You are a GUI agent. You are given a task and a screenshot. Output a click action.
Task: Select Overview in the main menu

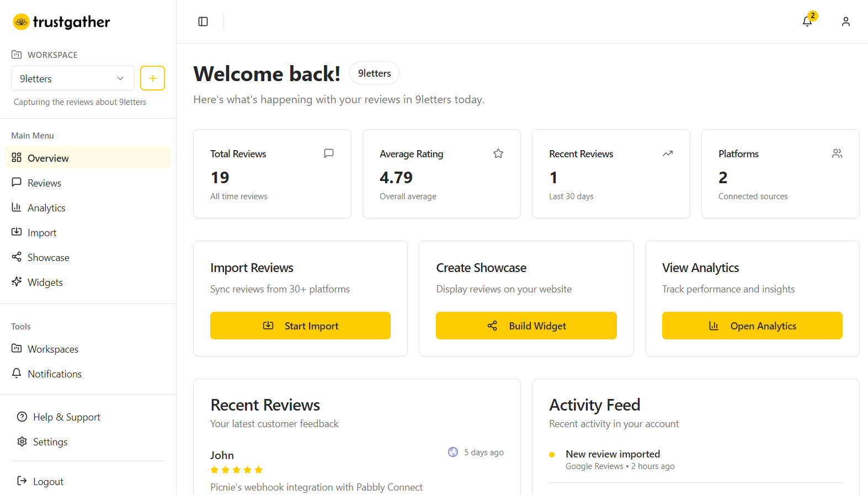coord(88,158)
